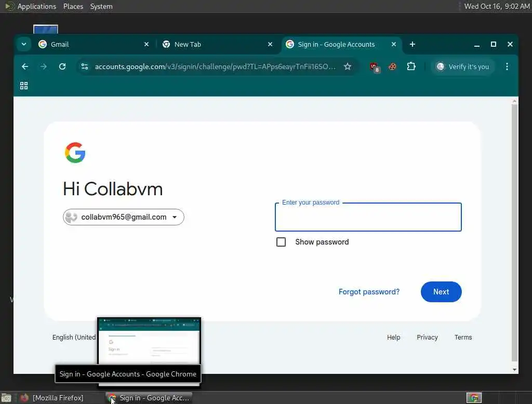
Task: Open the System menu
Action: click(x=101, y=6)
